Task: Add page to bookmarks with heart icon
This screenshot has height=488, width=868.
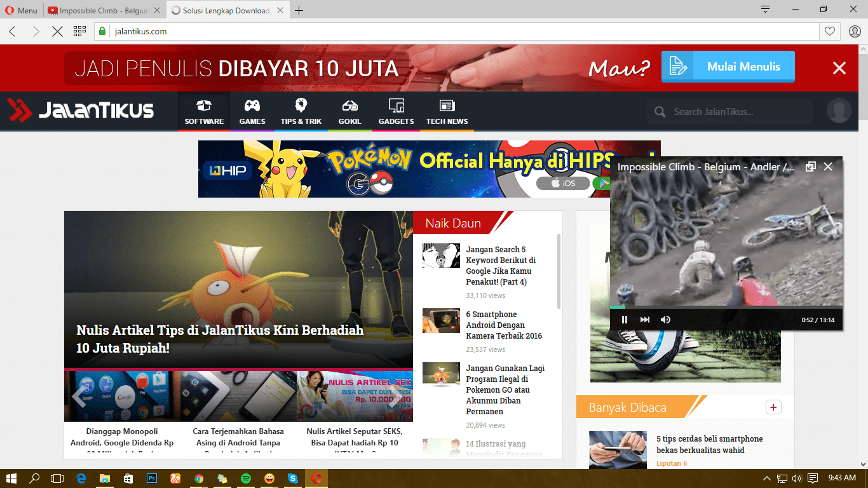Action: point(829,31)
